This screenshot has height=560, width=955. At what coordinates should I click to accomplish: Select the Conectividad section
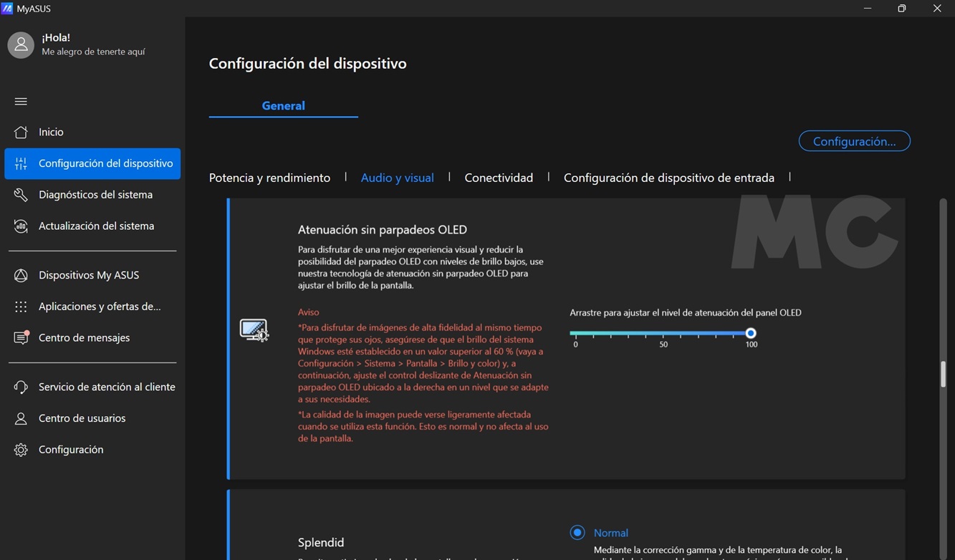(x=499, y=178)
